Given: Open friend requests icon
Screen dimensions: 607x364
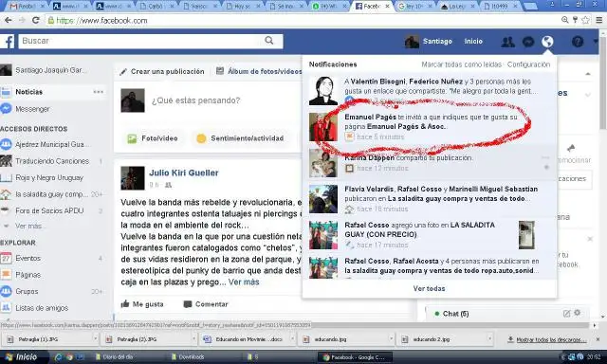Looking at the screenshot, I should click(x=508, y=42).
